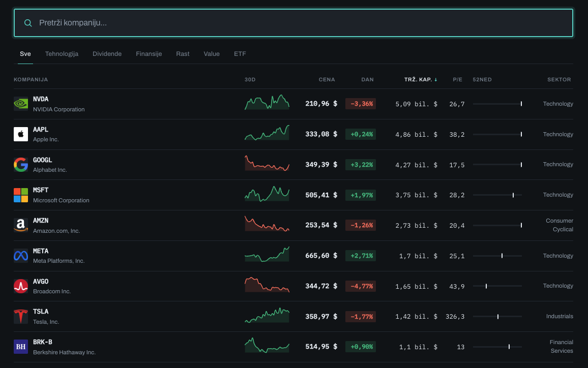This screenshot has width=588, height=368.
Task: Open the Dividende tab
Action: [x=107, y=54]
